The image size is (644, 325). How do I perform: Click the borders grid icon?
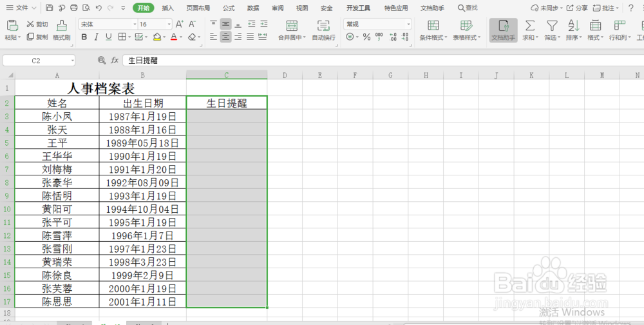pos(122,37)
